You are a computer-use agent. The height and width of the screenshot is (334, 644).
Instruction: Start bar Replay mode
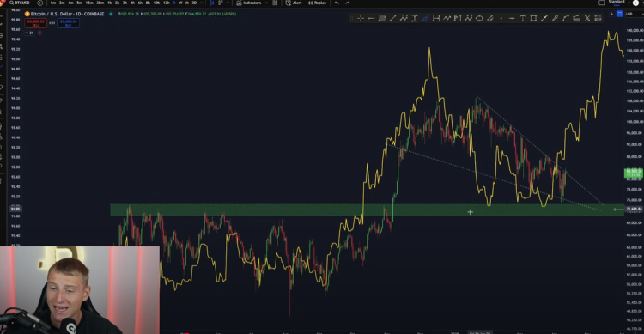317,3
